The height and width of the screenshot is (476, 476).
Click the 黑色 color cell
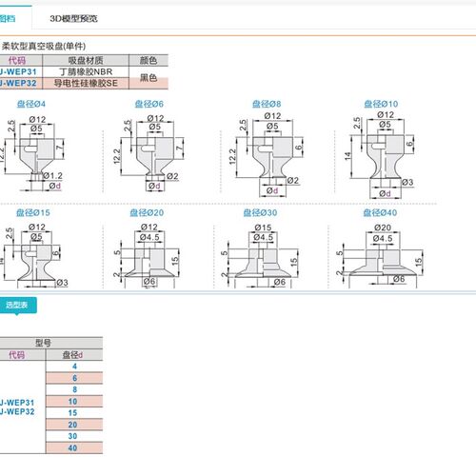click(149, 77)
